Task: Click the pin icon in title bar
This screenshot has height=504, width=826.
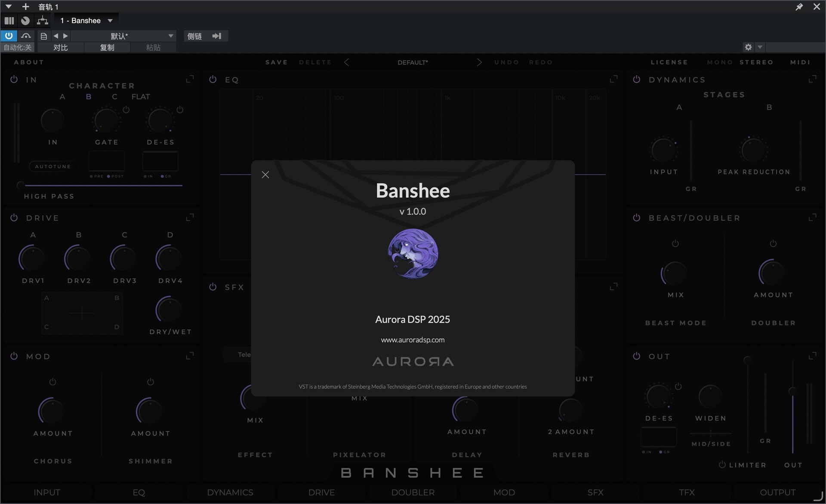Action: 799,7
